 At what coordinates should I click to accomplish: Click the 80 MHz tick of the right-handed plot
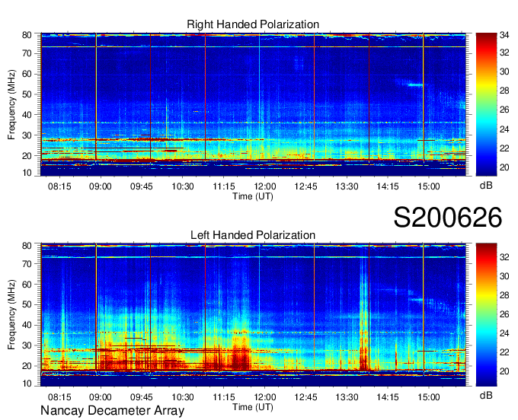tap(27, 35)
